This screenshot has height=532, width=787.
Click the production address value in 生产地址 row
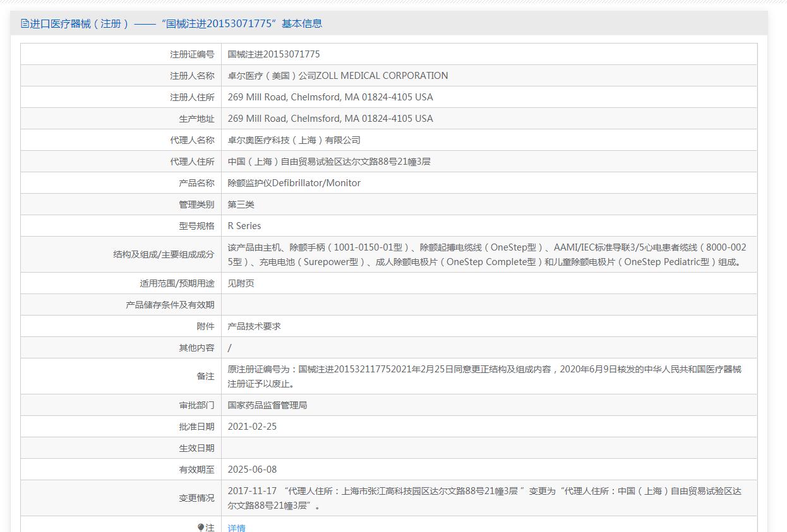tap(330, 119)
